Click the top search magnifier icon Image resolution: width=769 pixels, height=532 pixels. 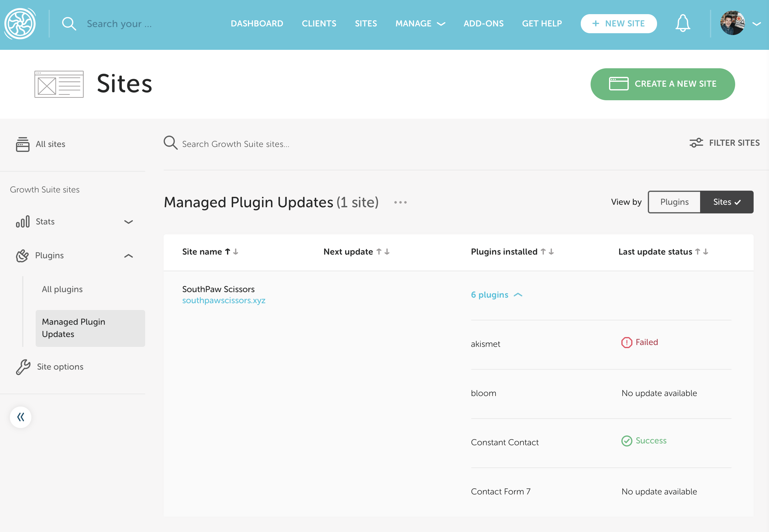(x=69, y=24)
